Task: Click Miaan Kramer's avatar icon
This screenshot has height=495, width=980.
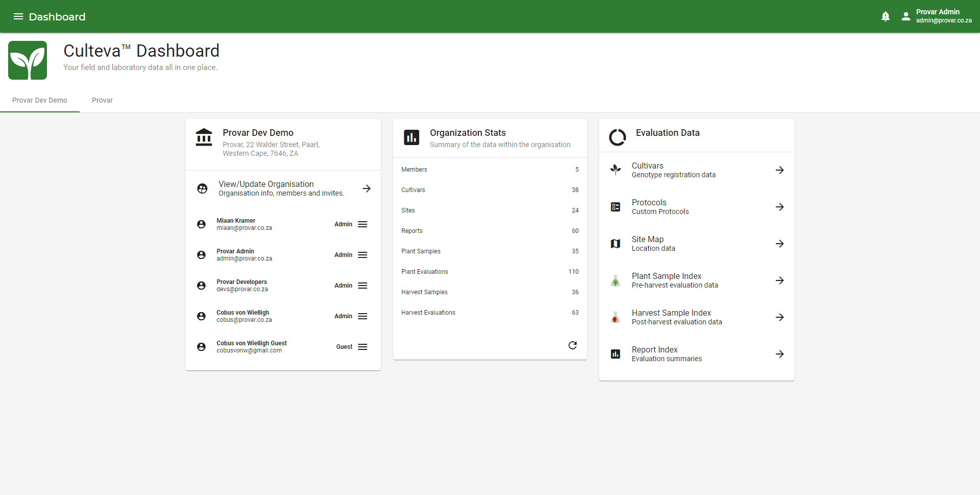Action: pos(201,224)
